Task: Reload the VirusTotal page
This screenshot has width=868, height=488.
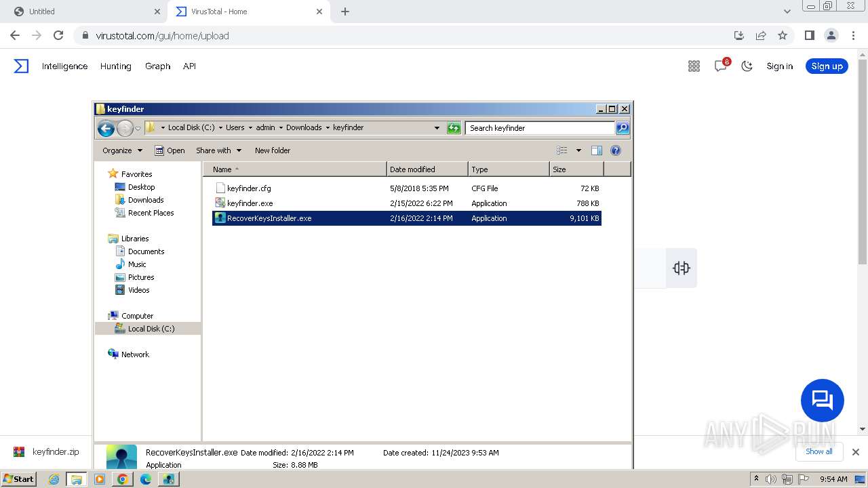Action: point(58,35)
